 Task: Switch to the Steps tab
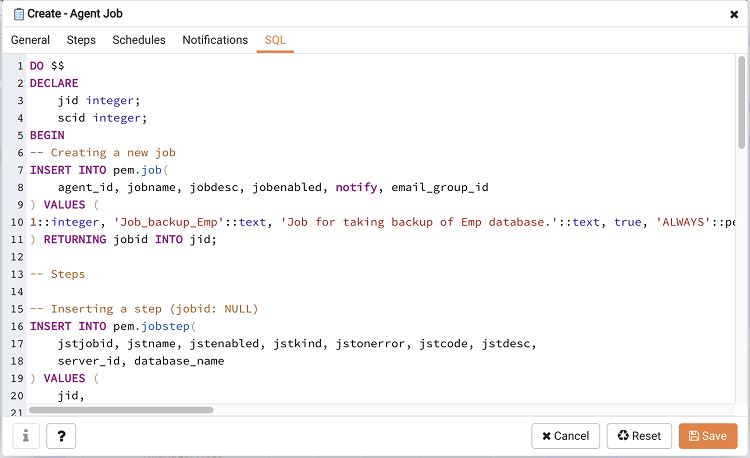coord(81,40)
